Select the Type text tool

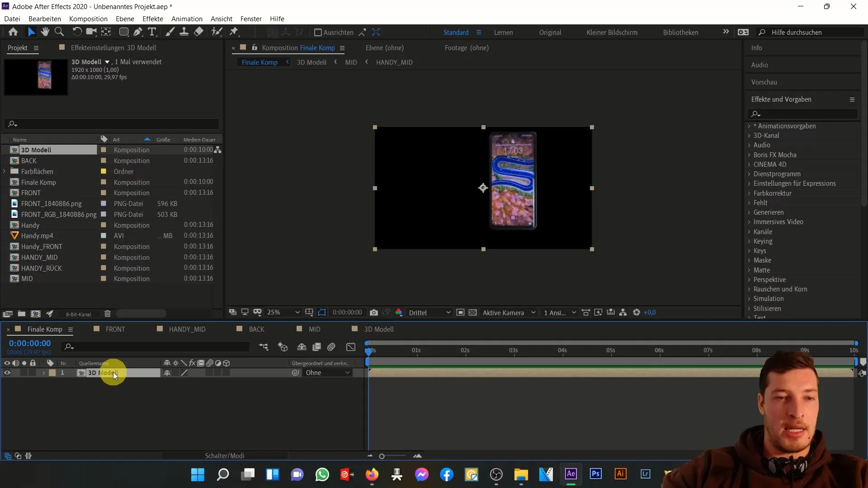click(152, 32)
